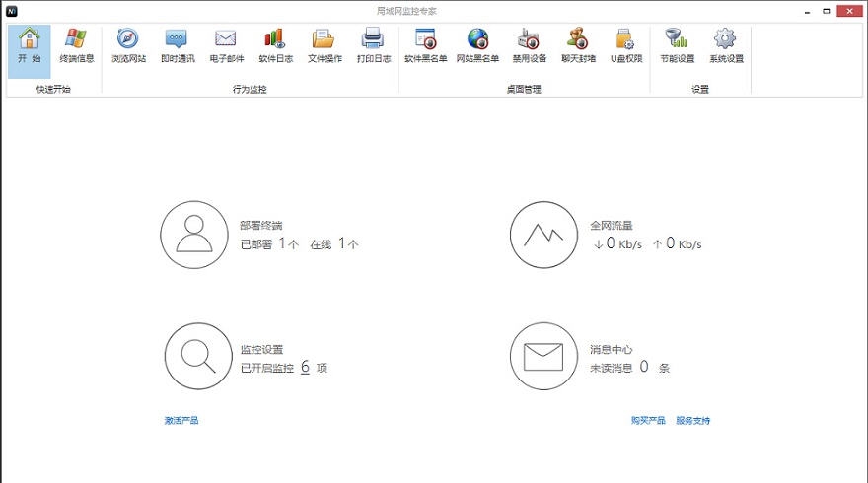Open 系统设置 system settings gear
The image size is (868, 483).
pyautogui.click(x=726, y=46)
